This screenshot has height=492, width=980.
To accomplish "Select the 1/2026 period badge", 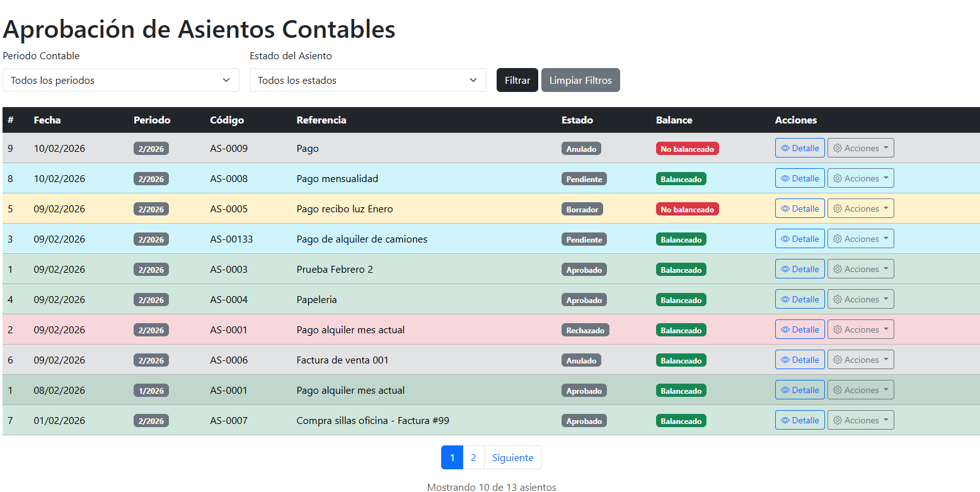I will [x=151, y=390].
